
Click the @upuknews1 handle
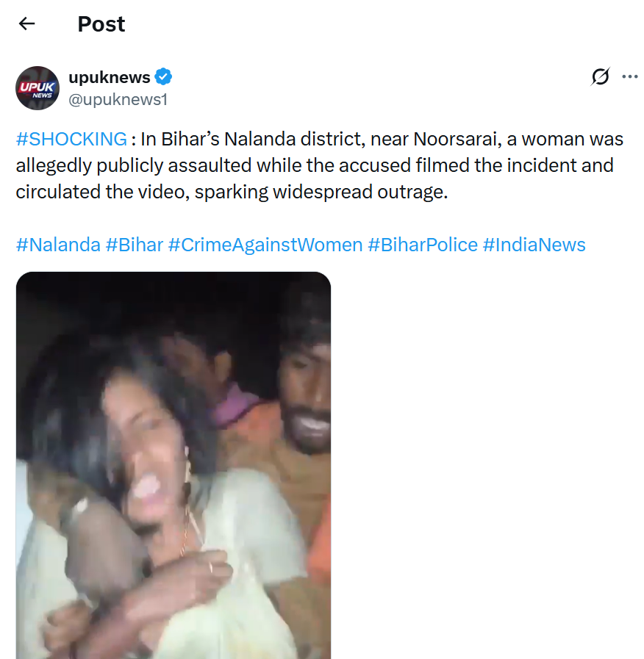pyautogui.click(x=118, y=99)
